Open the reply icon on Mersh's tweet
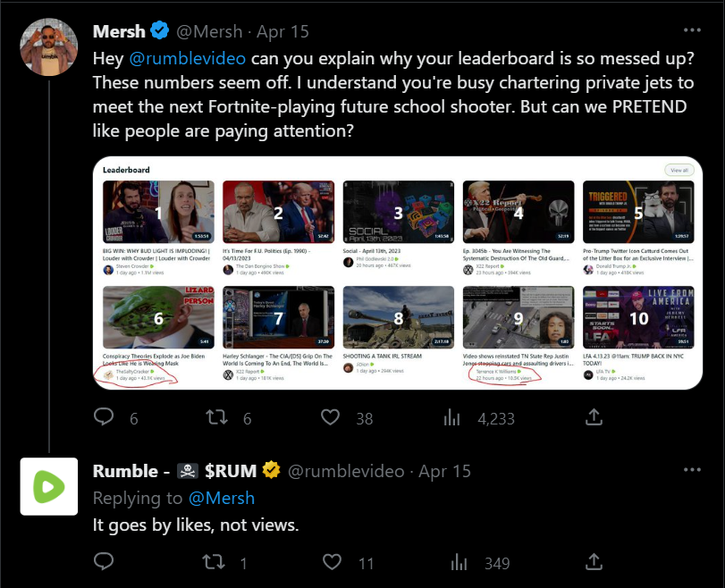 point(104,416)
